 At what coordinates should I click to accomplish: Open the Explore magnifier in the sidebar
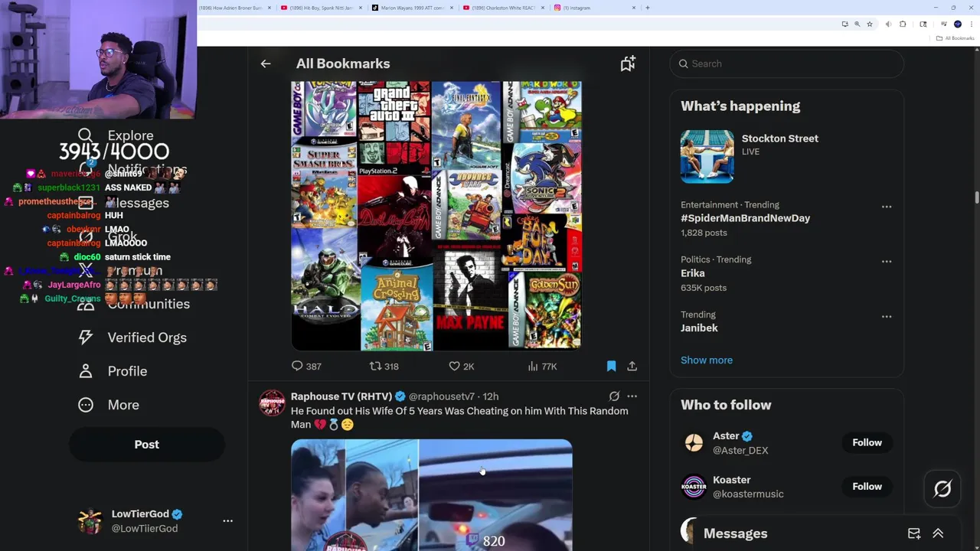85,135
